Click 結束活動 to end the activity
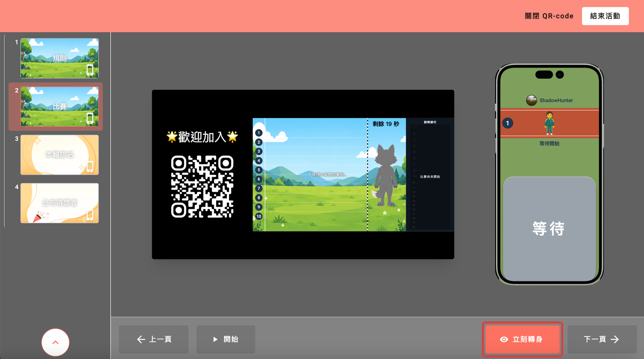 click(x=605, y=16)
